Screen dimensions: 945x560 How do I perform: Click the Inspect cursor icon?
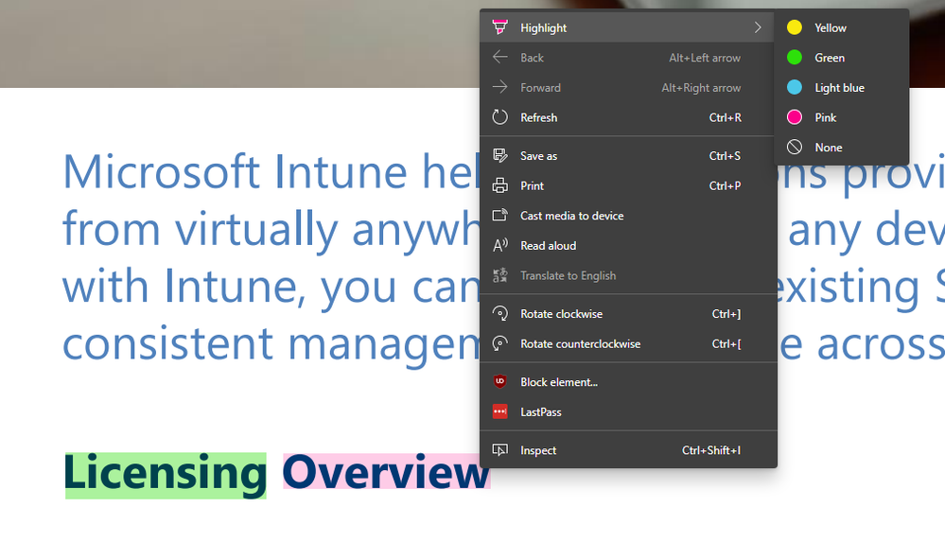click(x=499, y=449)
